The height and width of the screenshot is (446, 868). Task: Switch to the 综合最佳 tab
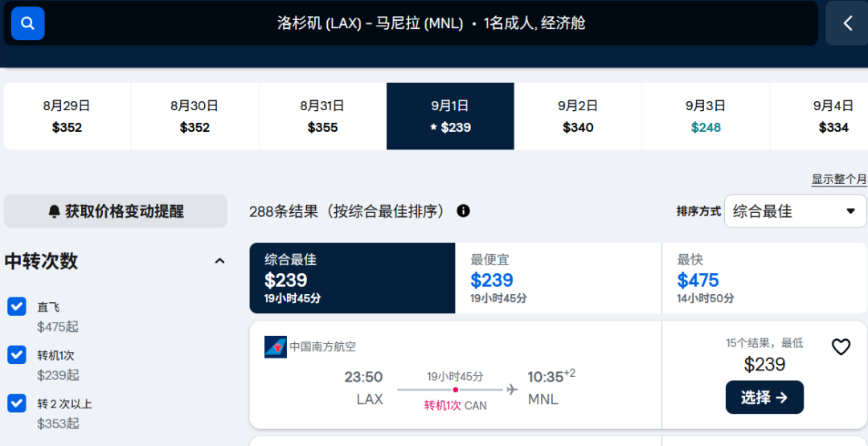tap(352, 278)
